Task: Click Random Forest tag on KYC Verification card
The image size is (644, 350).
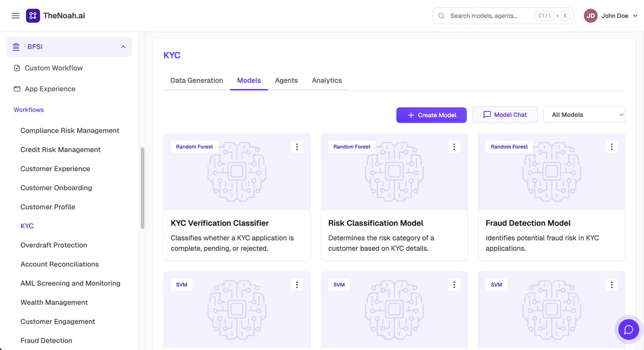Action: 194,146
